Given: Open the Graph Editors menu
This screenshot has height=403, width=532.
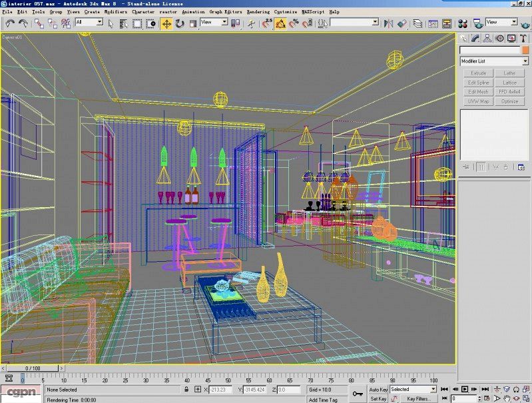Looking at the screenshot, I should pos(226,11).
